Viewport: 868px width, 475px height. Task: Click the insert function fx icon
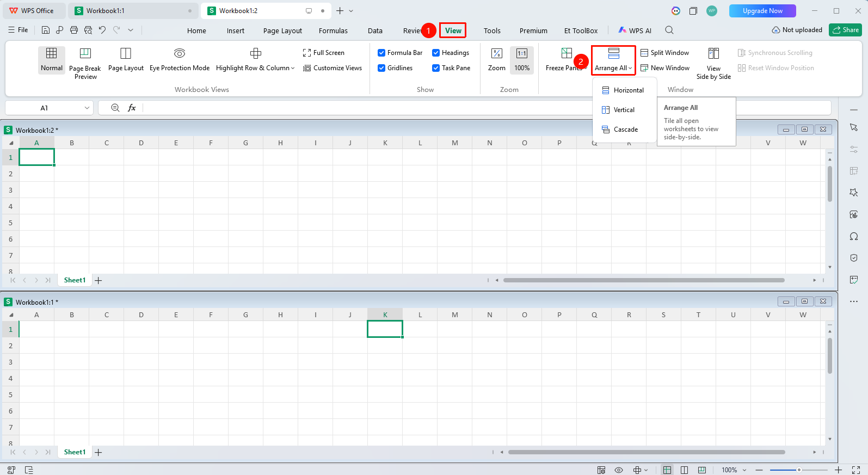(132, 108)
